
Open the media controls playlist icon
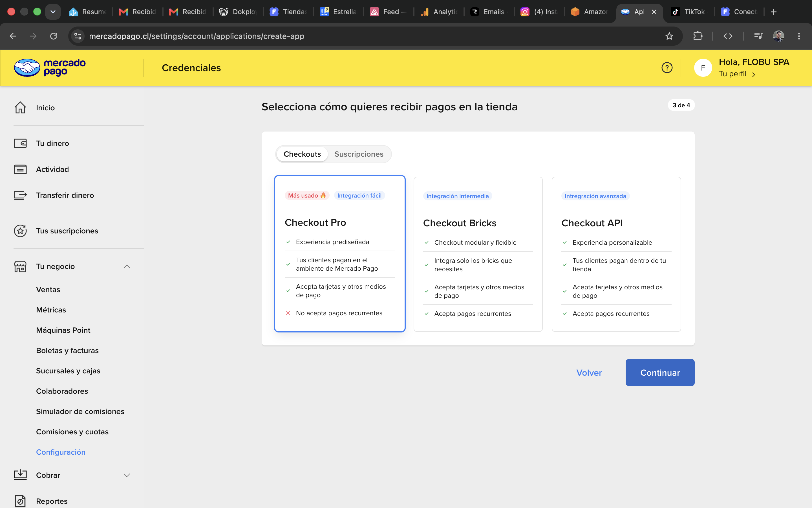(x=758, y=36)
